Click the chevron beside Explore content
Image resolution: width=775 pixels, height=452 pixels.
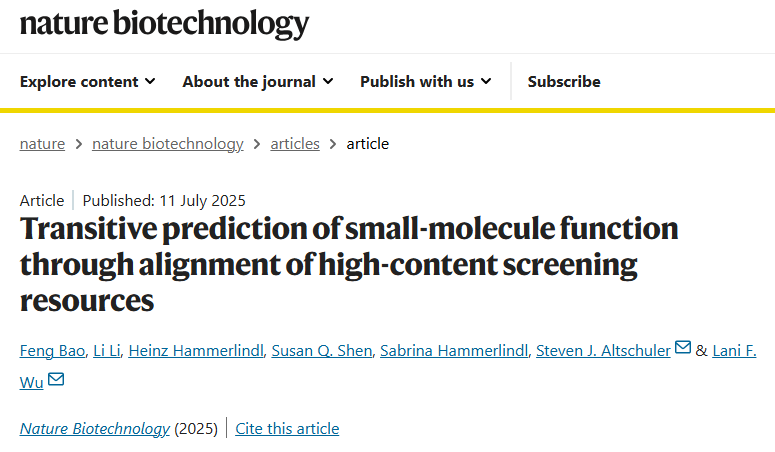(x=150, y=82)
